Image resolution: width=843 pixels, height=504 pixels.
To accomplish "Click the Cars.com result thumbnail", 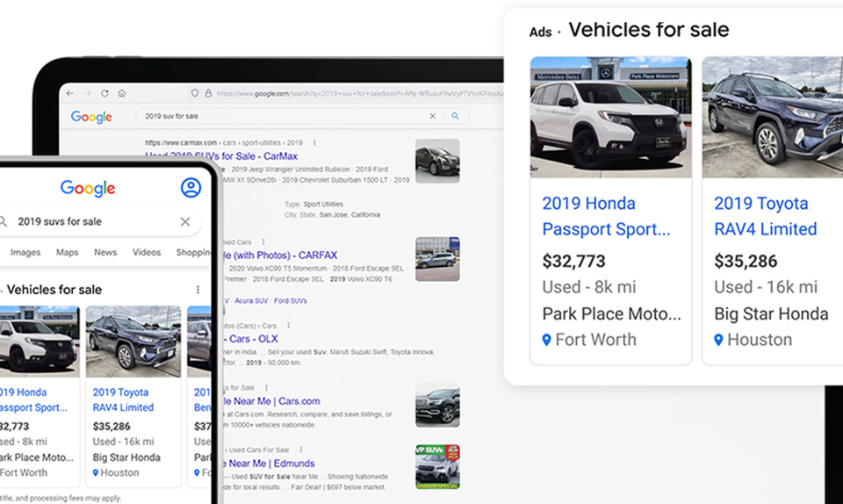I will [437, 405].
